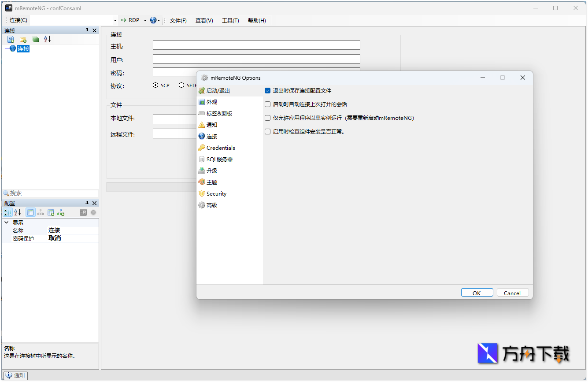588x382 pixels.
Task: Open Security page in Options sidebar
Action: point(229,194)
